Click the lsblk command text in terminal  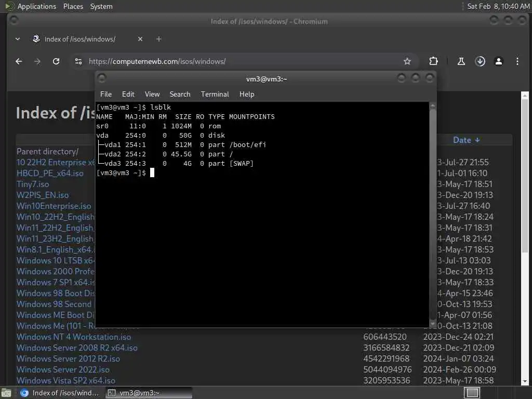tap(161, 107)
